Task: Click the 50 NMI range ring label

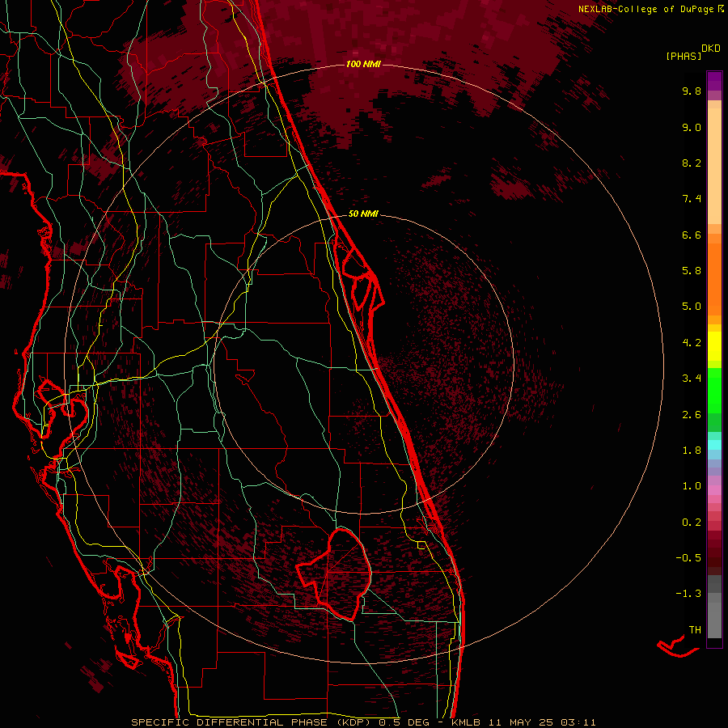Action: (x=363, y=214)
